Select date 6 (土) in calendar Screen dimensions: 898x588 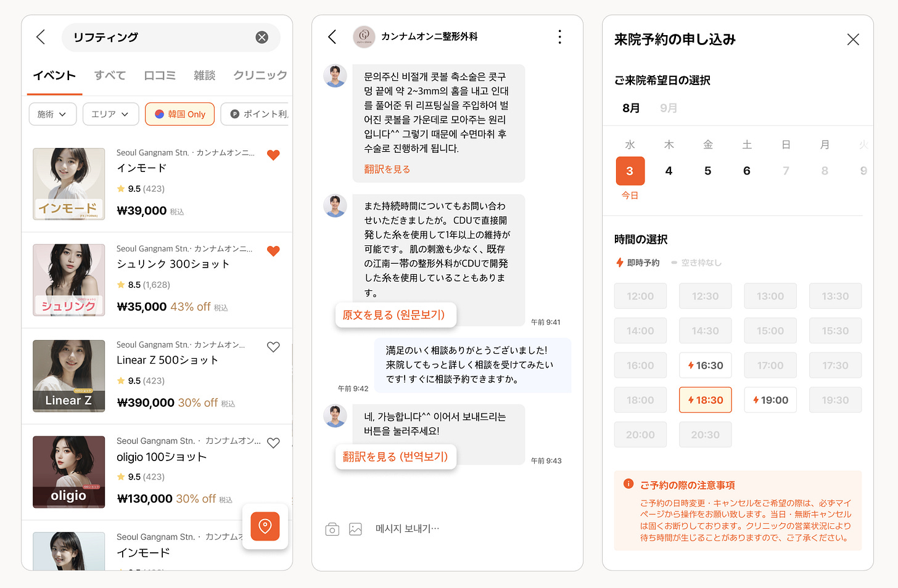[746, 171]
